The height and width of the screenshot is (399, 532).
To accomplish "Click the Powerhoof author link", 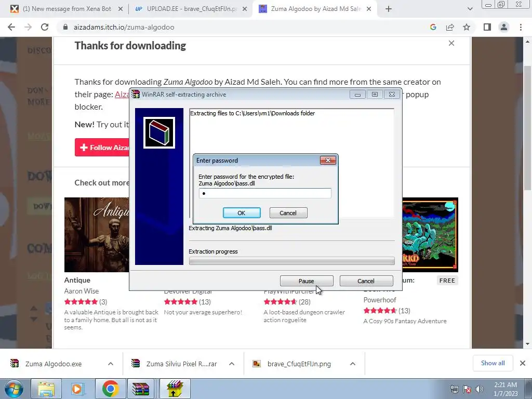I will click(380, 300).
